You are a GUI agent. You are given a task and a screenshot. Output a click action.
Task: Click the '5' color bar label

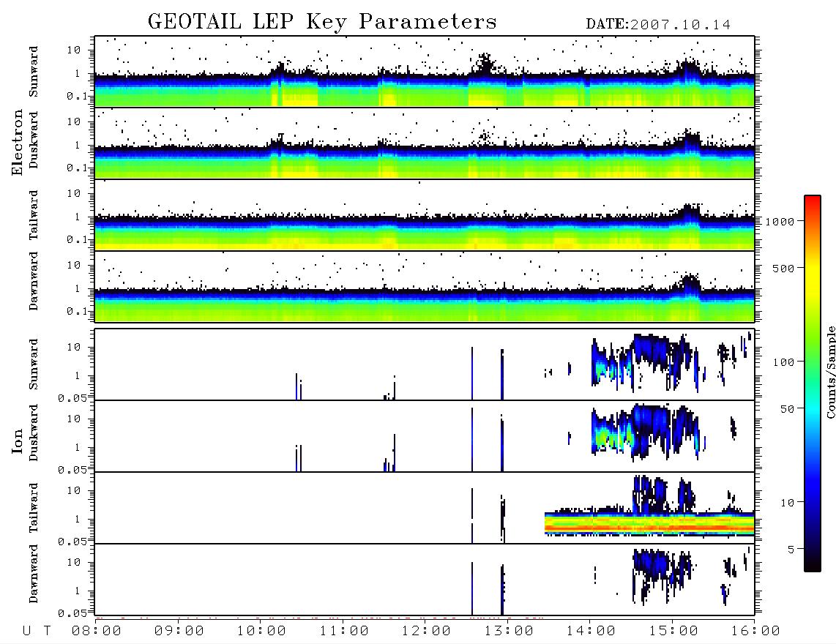coord(791,550)
